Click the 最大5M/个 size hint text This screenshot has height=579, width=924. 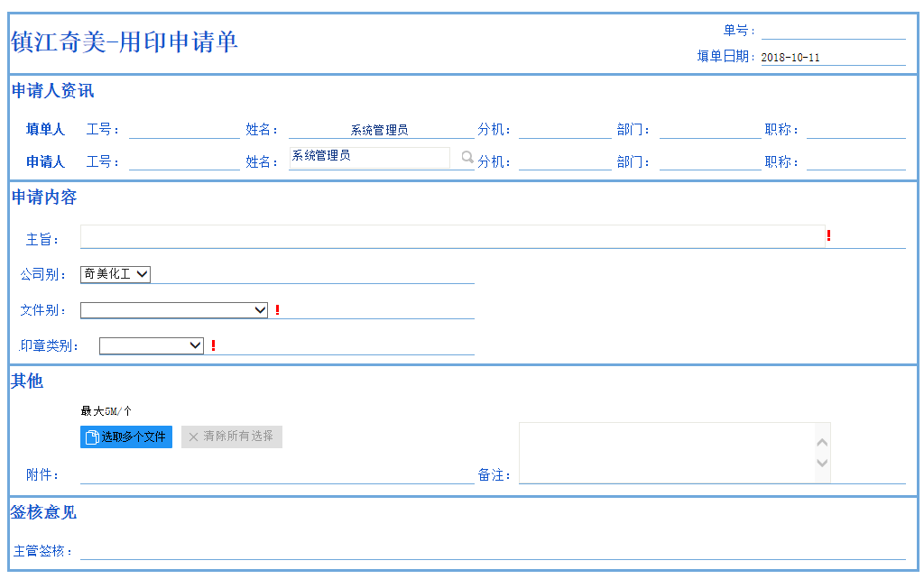pos(106,411)
